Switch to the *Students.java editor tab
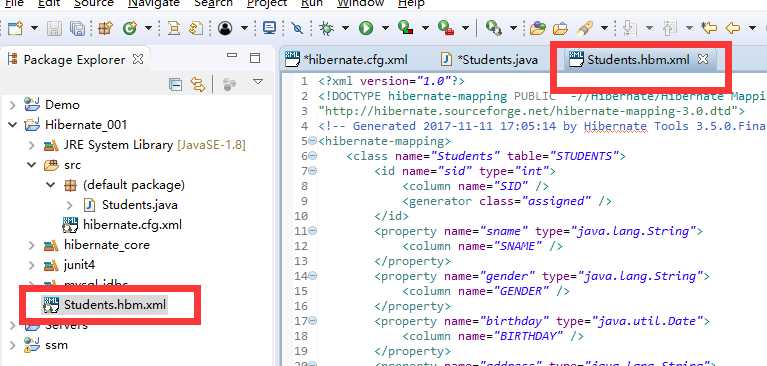 (x=490, y=60)
